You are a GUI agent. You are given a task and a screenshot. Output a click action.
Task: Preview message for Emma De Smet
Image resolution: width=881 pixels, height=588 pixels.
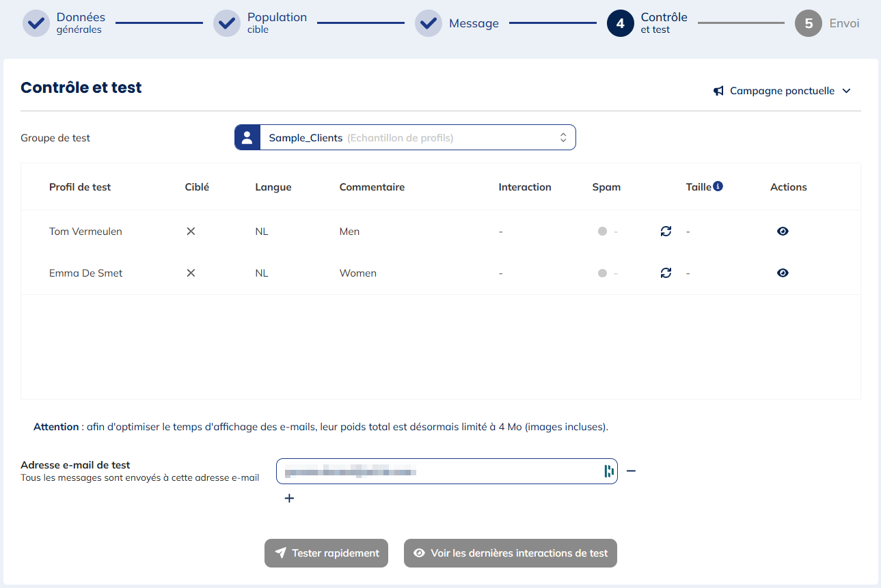(783, 273)
